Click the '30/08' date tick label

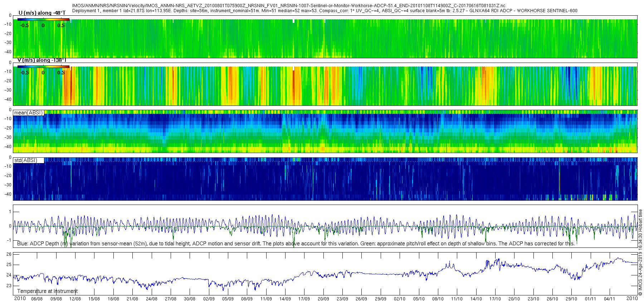point(190,299)
